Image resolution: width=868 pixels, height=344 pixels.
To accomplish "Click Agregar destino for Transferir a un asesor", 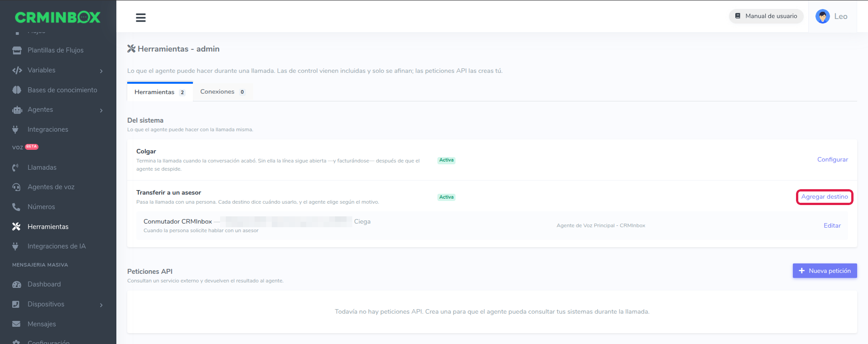I will (825, 197).
